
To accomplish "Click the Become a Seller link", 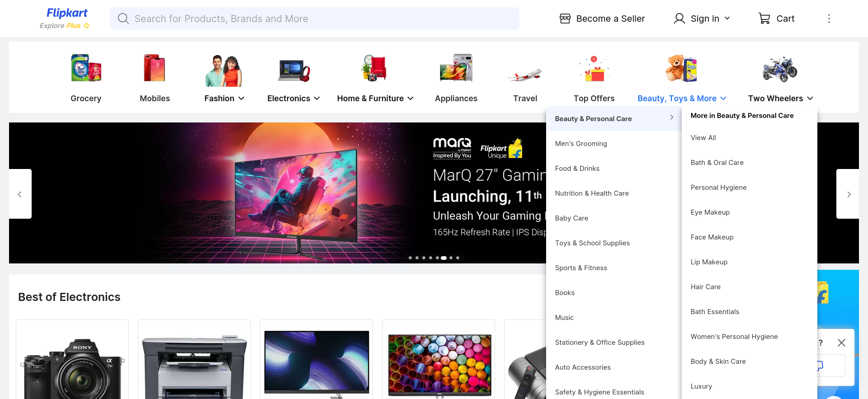I will (x=610, y=19).
